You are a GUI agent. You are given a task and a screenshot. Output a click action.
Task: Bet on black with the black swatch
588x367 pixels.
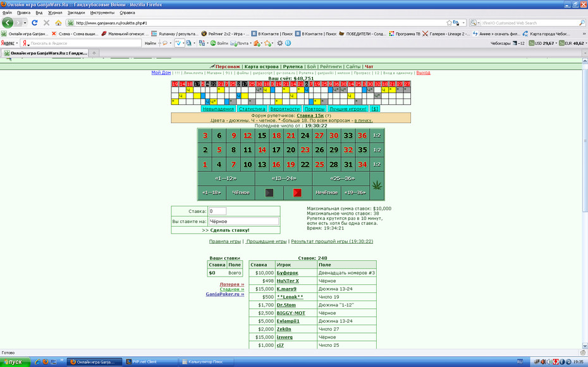click(x=269, y=193)
